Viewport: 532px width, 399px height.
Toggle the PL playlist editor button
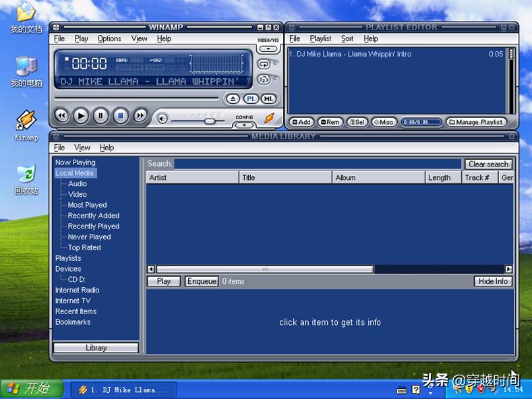pyautogui.click(x=251, y=99)
